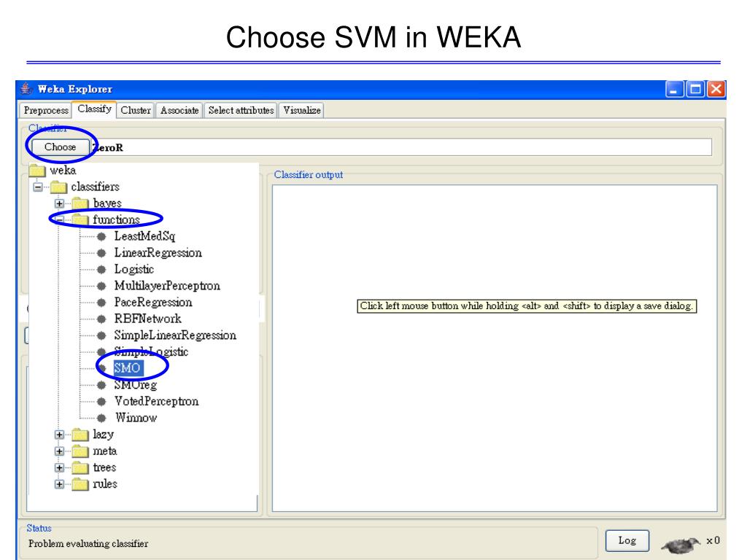Click the Choose classifier button

pyautogui.click(x=60, y=147)
